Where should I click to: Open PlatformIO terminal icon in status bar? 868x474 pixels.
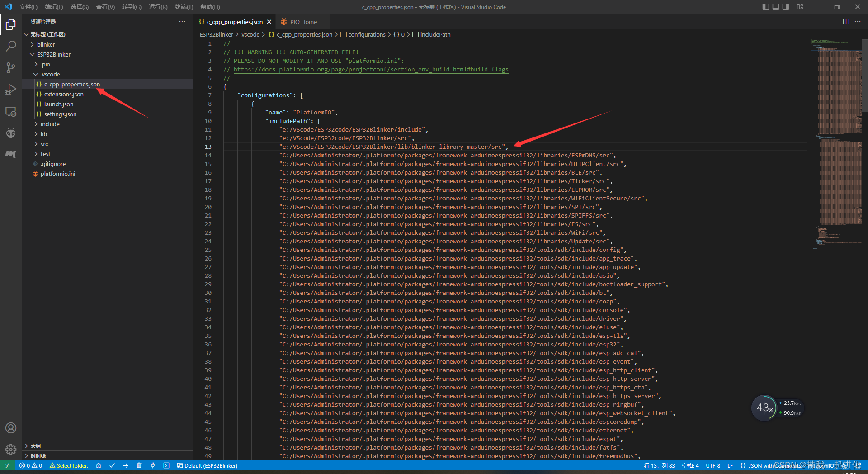point(166,465)
